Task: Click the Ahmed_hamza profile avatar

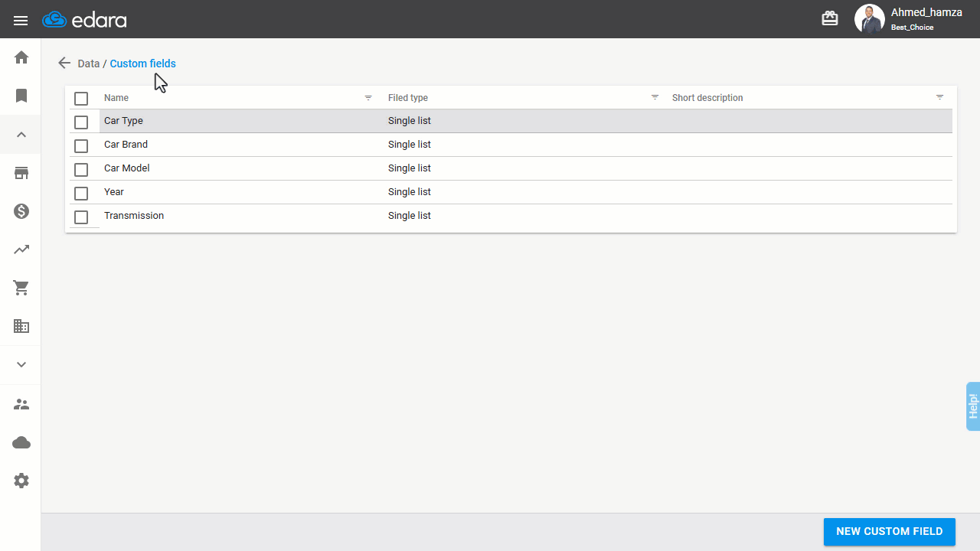Action: coord(870,19)
